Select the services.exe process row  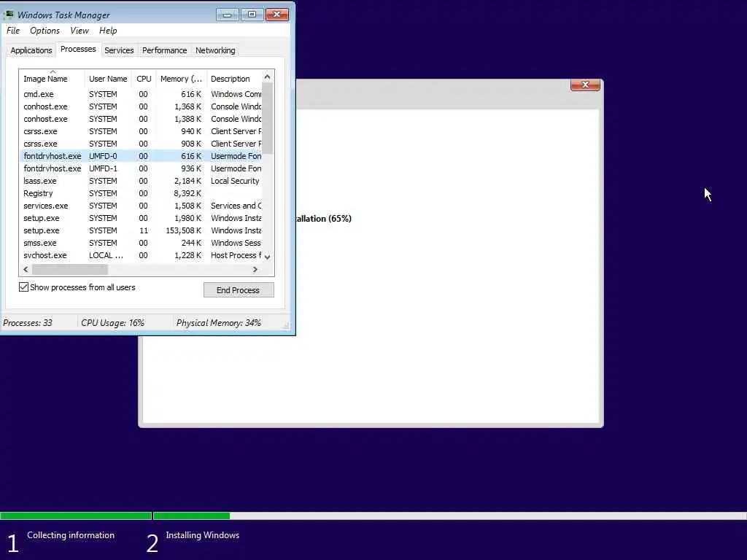coord(141,206)
